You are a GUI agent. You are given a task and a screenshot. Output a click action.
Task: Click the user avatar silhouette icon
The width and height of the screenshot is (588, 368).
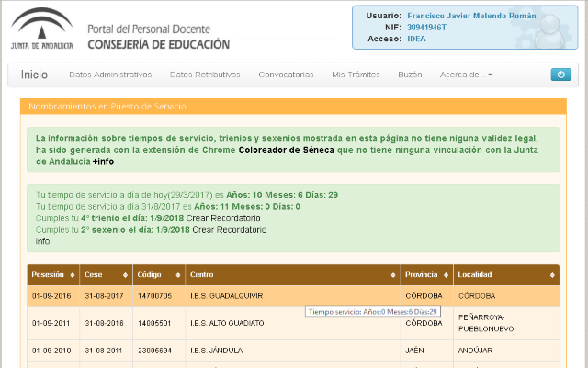[x=548, y=31]
